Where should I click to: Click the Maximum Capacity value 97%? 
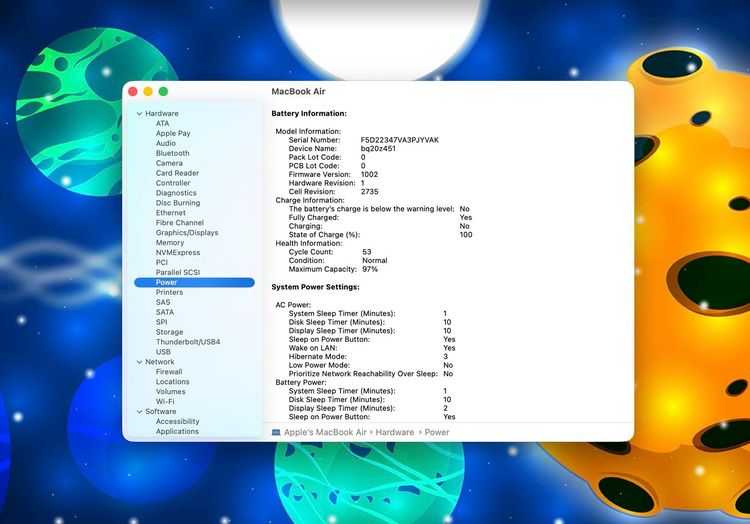(370, 270)
